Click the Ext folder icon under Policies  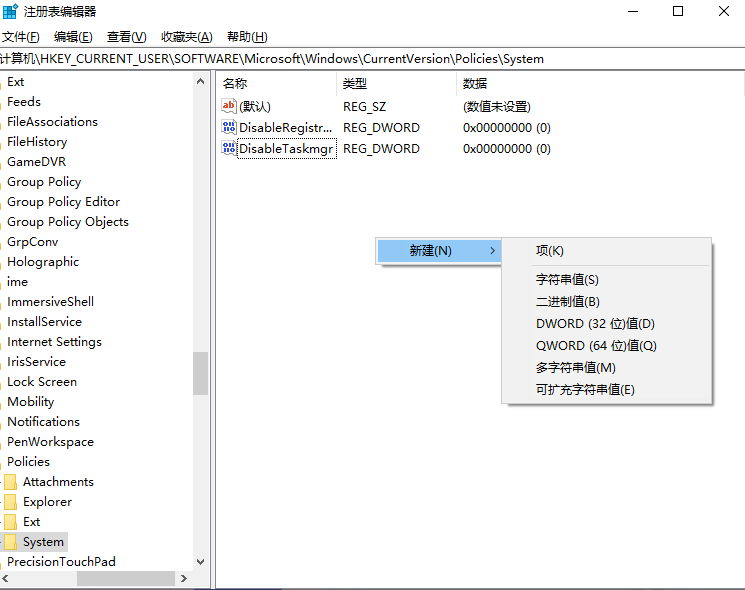[10, 522]
